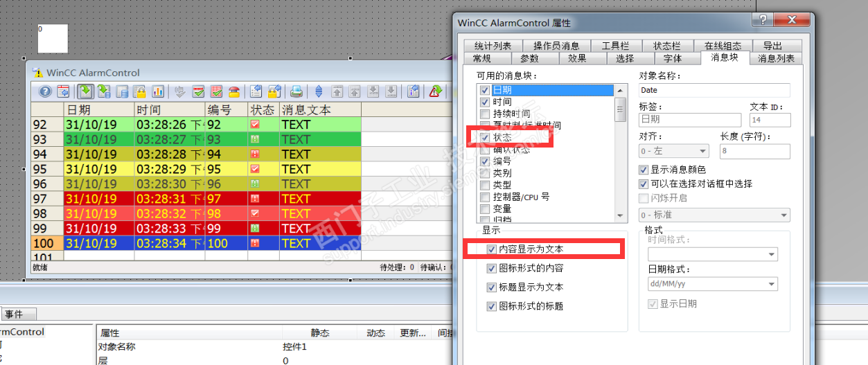Show the hit list statistics
868x365 pixels.
[x=158, y=91]
